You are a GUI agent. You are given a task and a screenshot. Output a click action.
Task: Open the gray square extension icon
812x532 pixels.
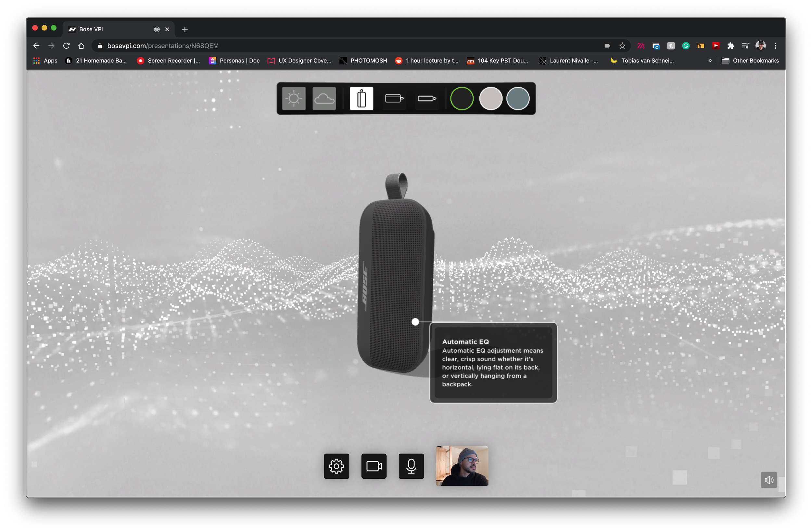[671, 46]
